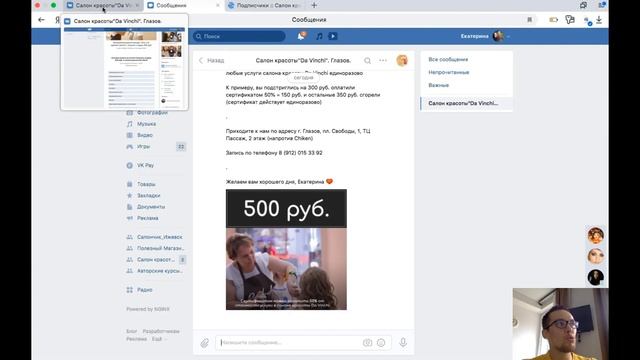Select the Салон красоты Da Vinchi dialog filter
This screenshot has width=640, height=360.
[467, 103]
